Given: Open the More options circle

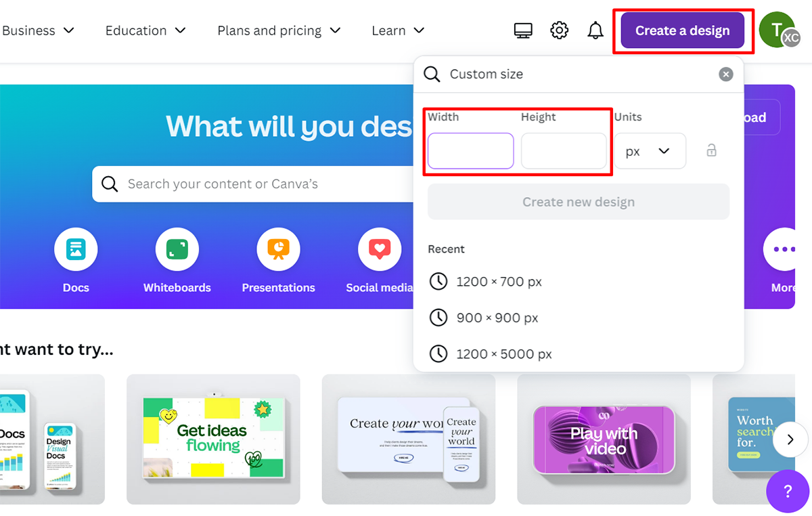Looking at the screenshot, I should (784, 250).
